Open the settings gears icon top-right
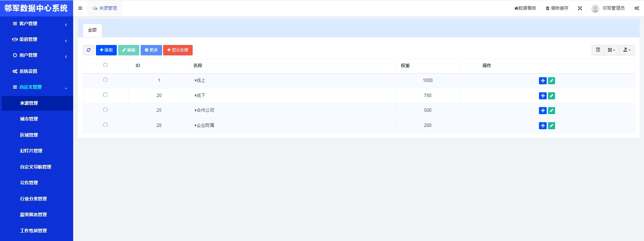644x241 pixels. point(637,8)
